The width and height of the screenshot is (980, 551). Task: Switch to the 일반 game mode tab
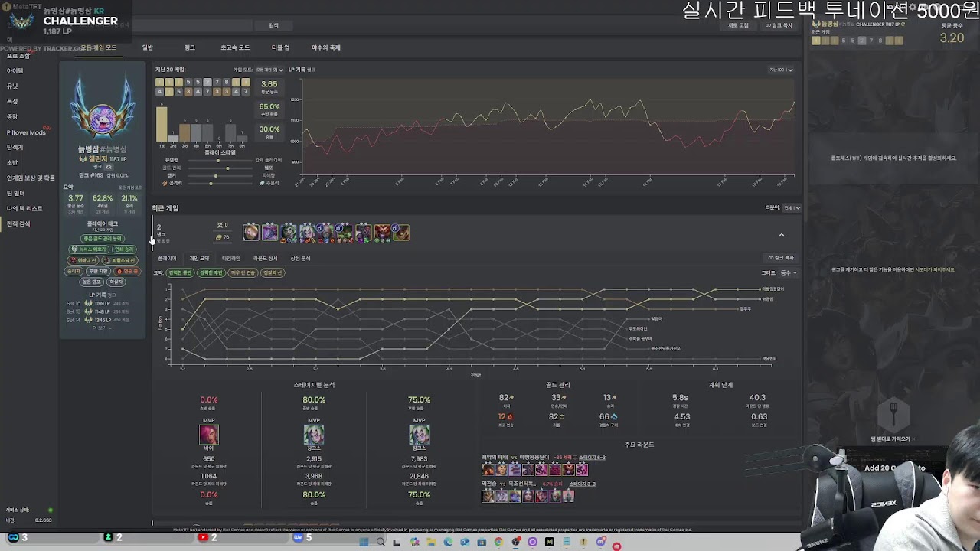coord(148,47)
